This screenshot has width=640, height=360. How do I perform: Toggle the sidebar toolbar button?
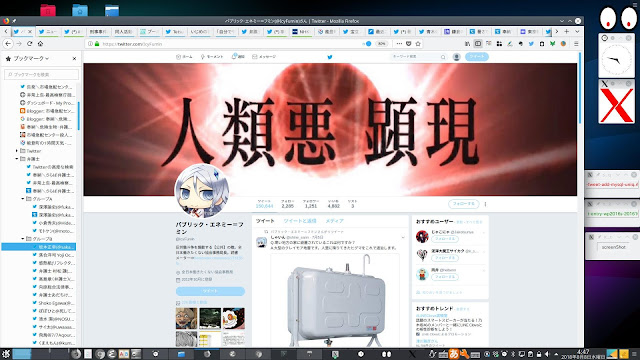[x=478, y=44]
